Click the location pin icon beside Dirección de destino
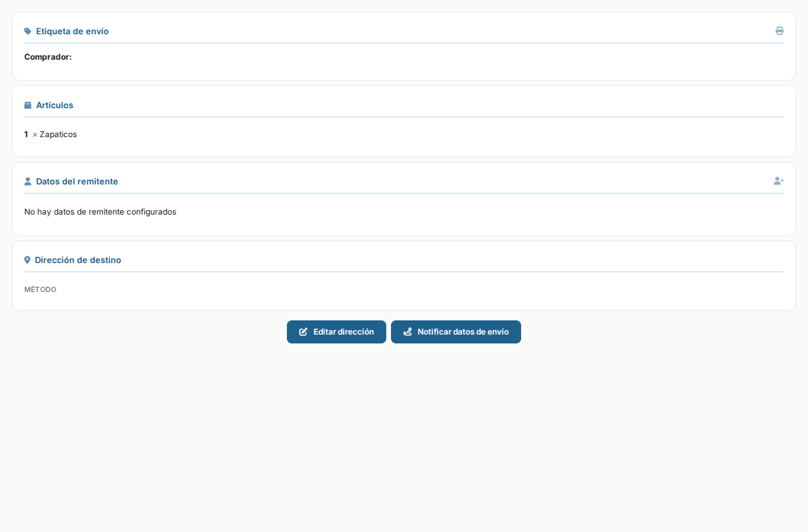Screen dimensions: 808x532 (27, 260)
